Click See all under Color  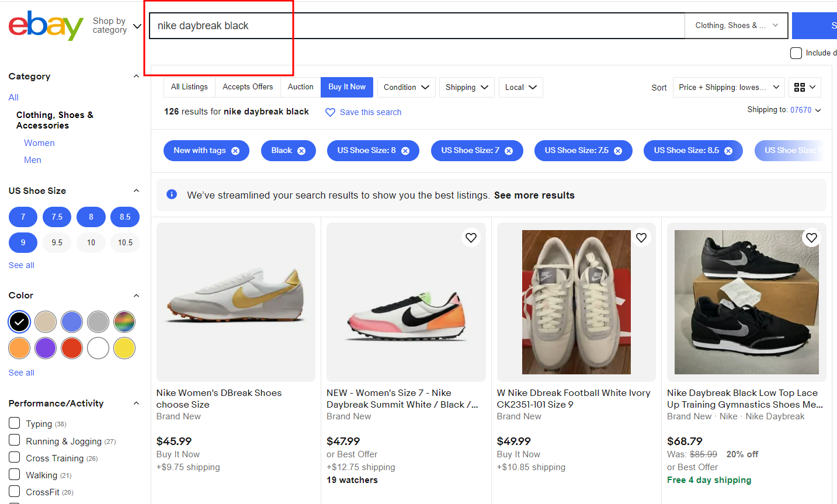22,373
